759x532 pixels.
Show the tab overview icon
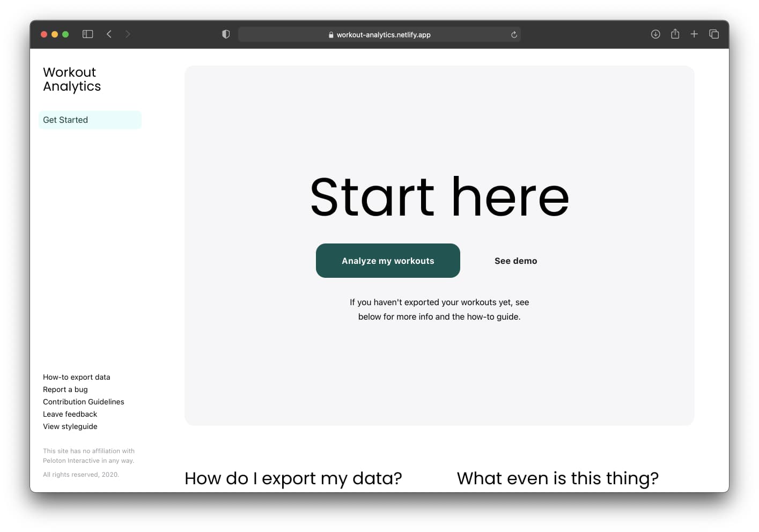coord(714,34)
